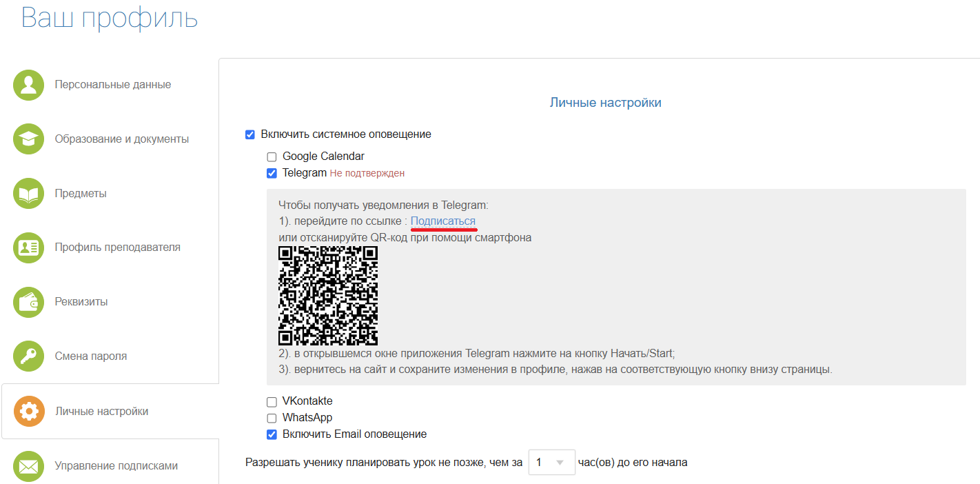Click the Personal data person icon
The image size is (980, 484).
click(x=28, y=85)
